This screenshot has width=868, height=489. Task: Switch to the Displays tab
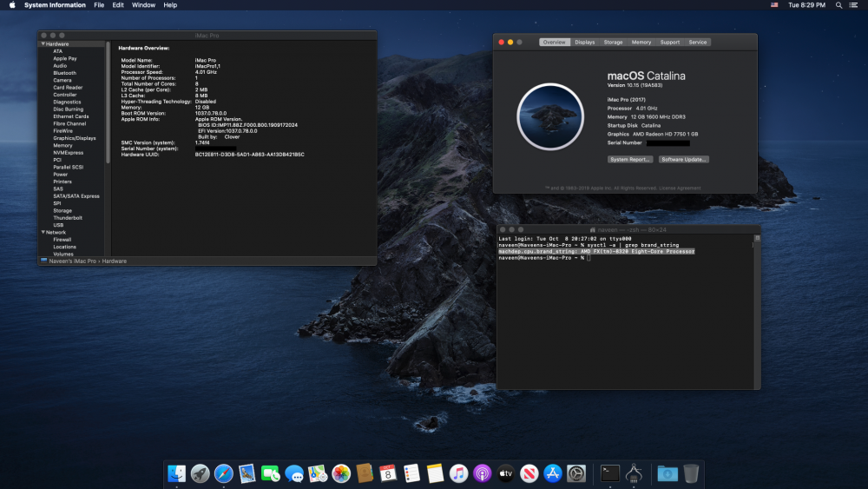(584, 42)
